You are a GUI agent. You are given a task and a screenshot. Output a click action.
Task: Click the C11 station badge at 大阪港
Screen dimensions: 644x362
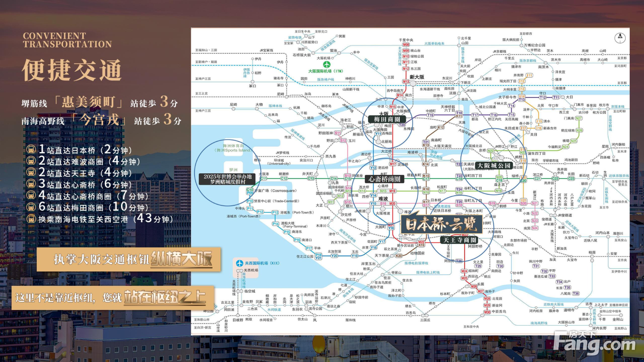[x=264, y=178]
